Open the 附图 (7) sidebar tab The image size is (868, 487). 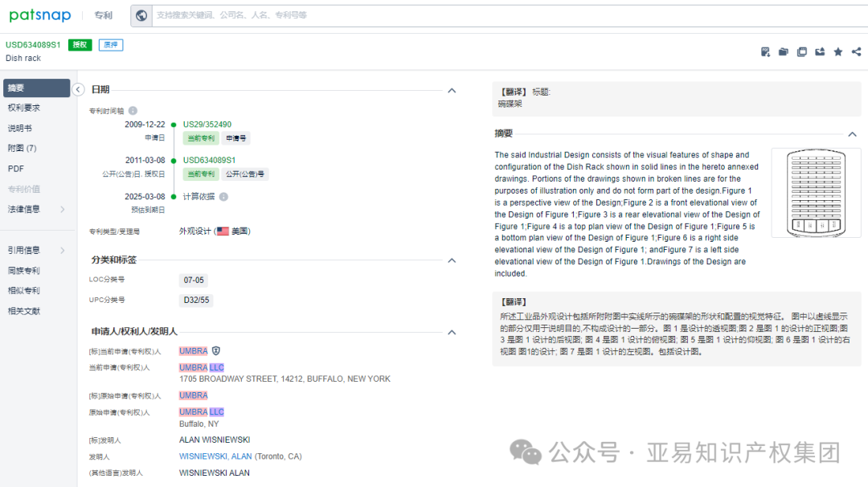(23, 149)
